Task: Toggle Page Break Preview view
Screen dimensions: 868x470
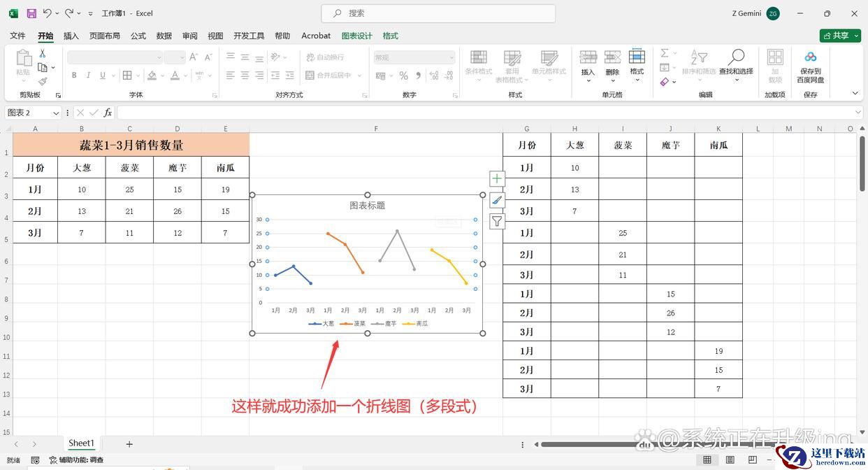Action: (x=752, y=460)
